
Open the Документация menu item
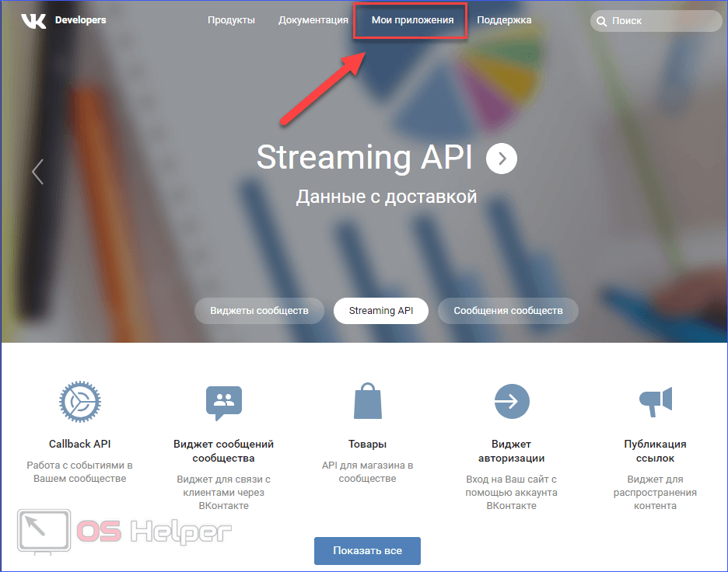[x=313, y=20]
